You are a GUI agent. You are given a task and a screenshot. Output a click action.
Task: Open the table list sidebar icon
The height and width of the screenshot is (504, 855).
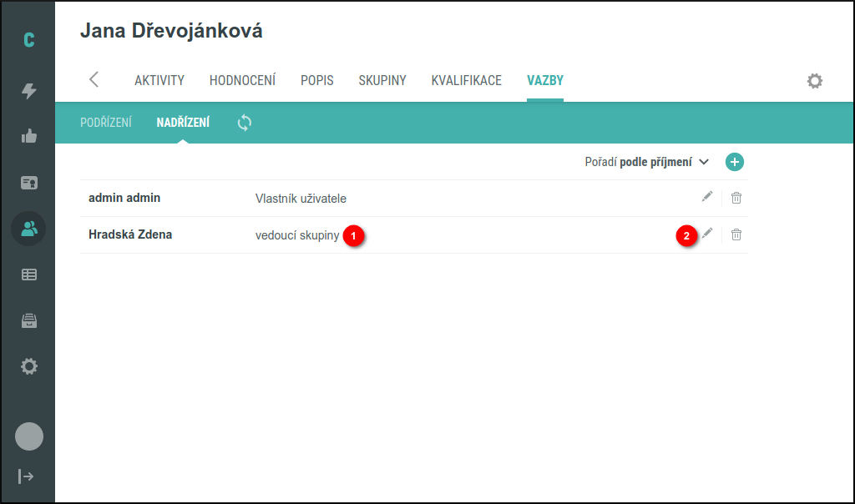tap(29, 274)
